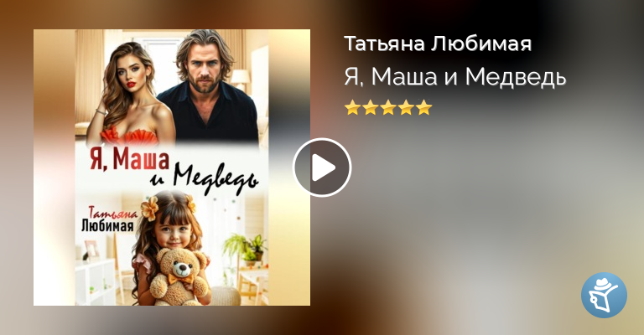Click the table lamp behind the man
The image size is (644, 335).
coord(241,79)
